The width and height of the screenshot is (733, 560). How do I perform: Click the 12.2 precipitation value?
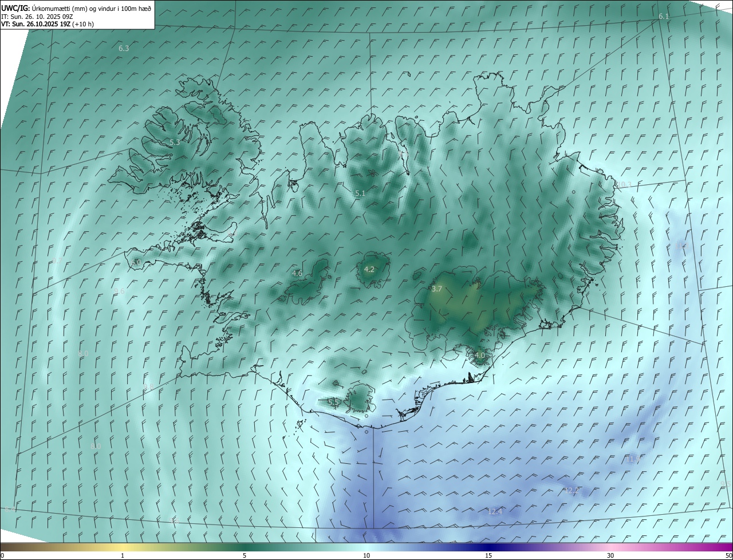click(x=572, y=490)
